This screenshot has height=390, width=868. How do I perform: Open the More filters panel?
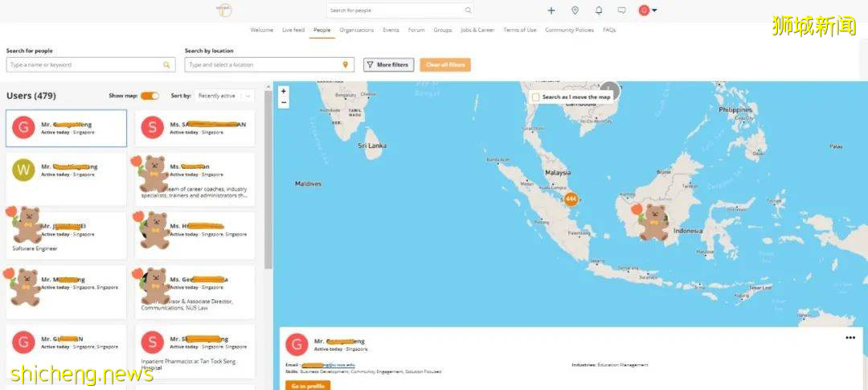(388, 64)
